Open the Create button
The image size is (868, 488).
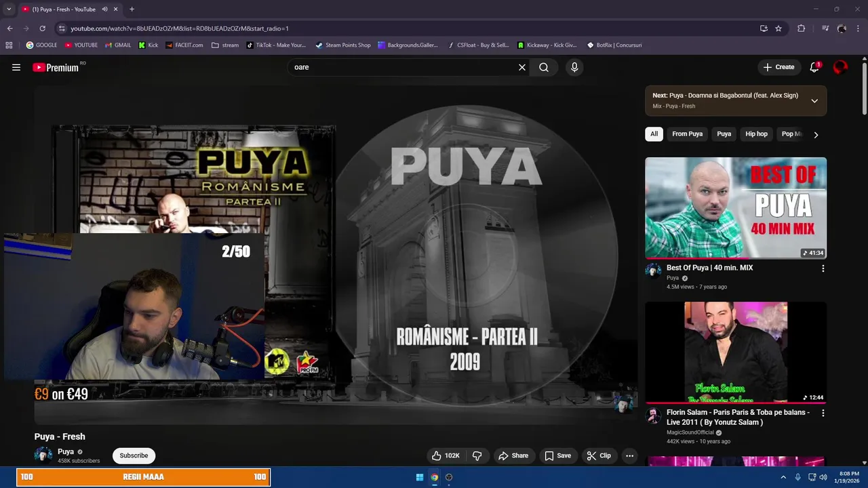tap(778, 67)
